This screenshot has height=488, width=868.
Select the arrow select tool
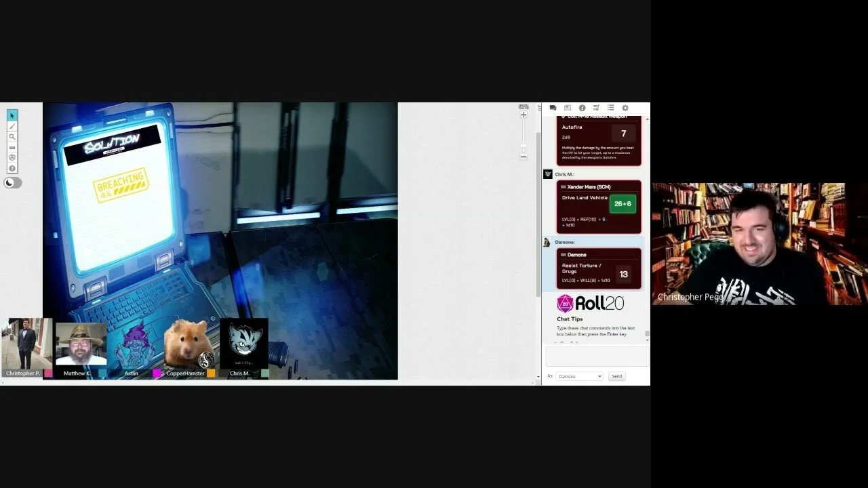[x=12, y=115]
